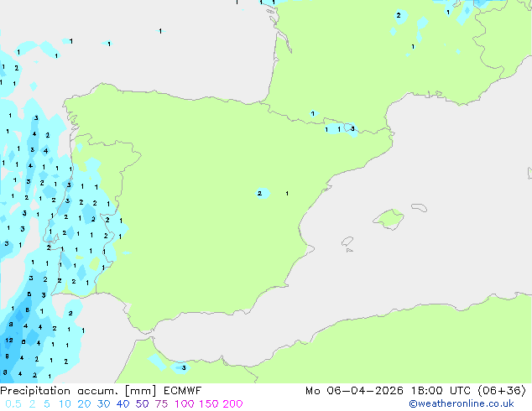Click the '2' value in central Spain
This screenshot has height=411, width=532.
(x=259, y=193)
